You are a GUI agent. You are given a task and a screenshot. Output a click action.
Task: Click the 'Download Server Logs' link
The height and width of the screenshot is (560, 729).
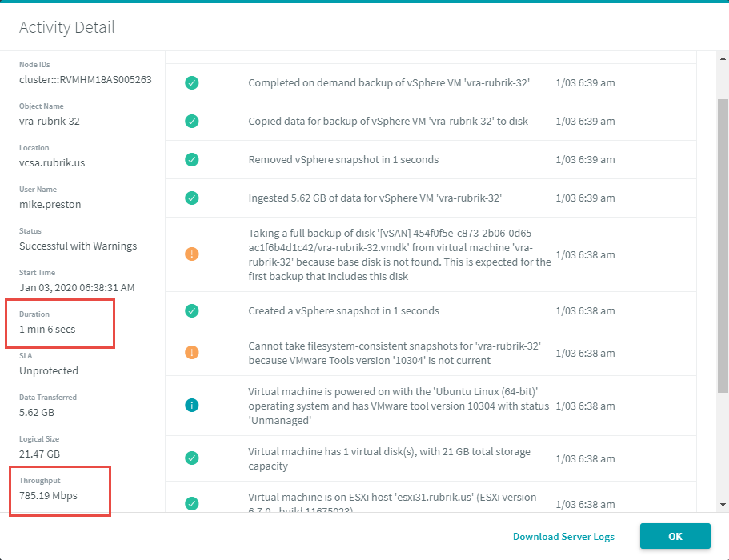point(563,536)
